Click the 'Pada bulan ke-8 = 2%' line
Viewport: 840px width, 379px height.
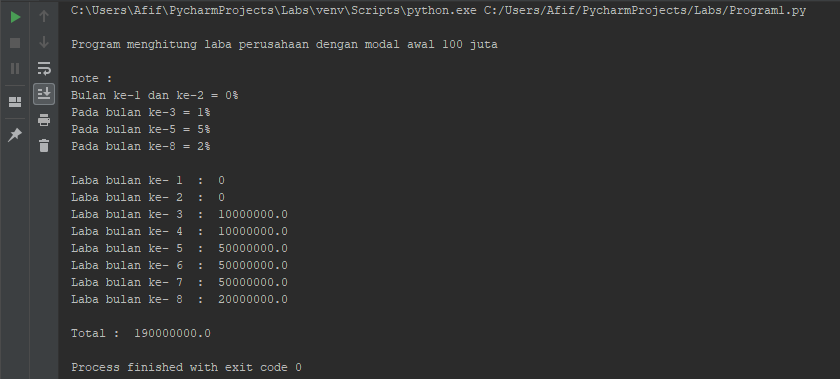click(x=140, y=146)
